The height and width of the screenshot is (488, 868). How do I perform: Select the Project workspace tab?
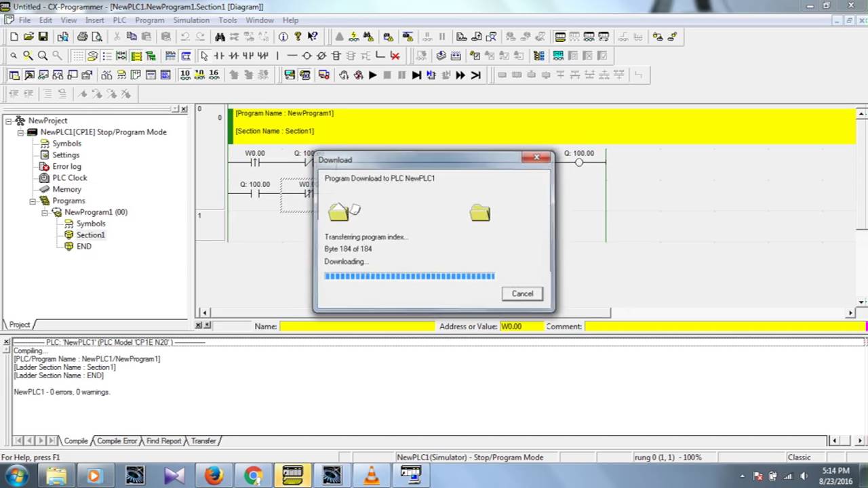point(19,325)
